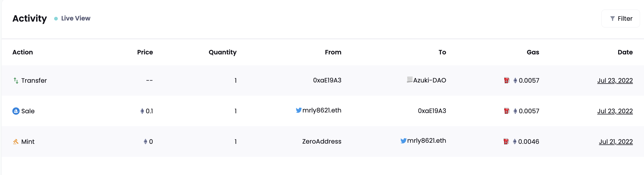
Task: Open the Filter button
Action: coord(620,19)
